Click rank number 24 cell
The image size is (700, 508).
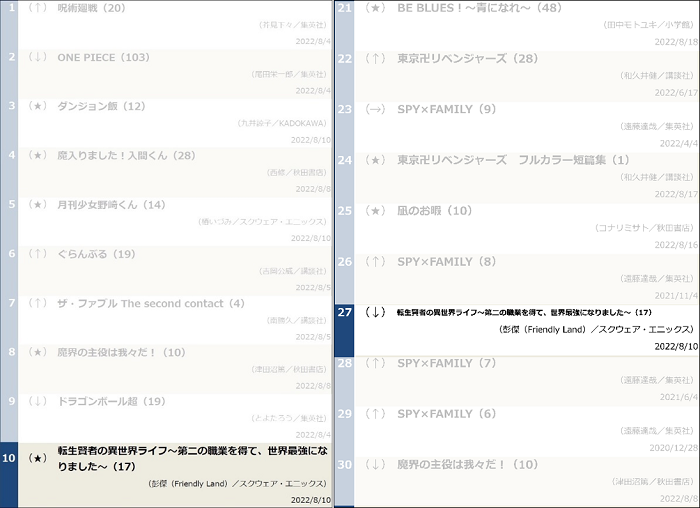(x=344, y=178)
